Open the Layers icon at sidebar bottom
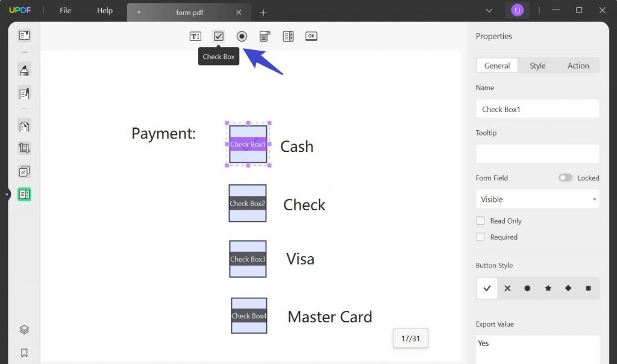617x364 pixels. 23,329
